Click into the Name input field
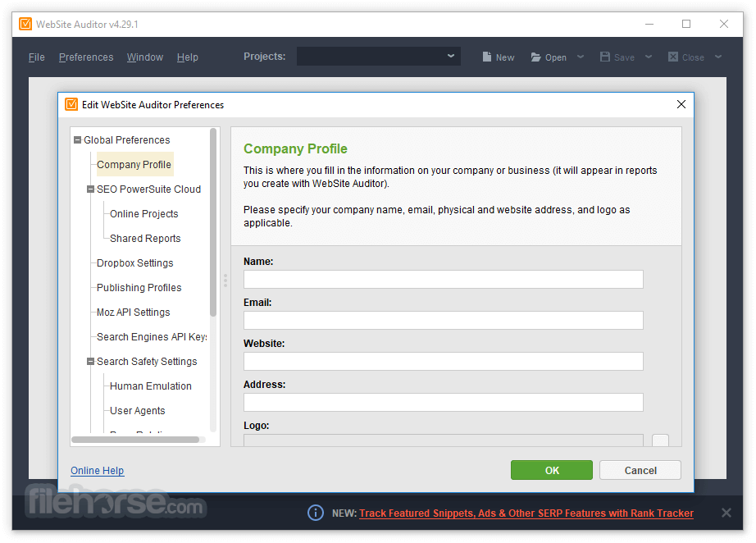 [443, 279]
